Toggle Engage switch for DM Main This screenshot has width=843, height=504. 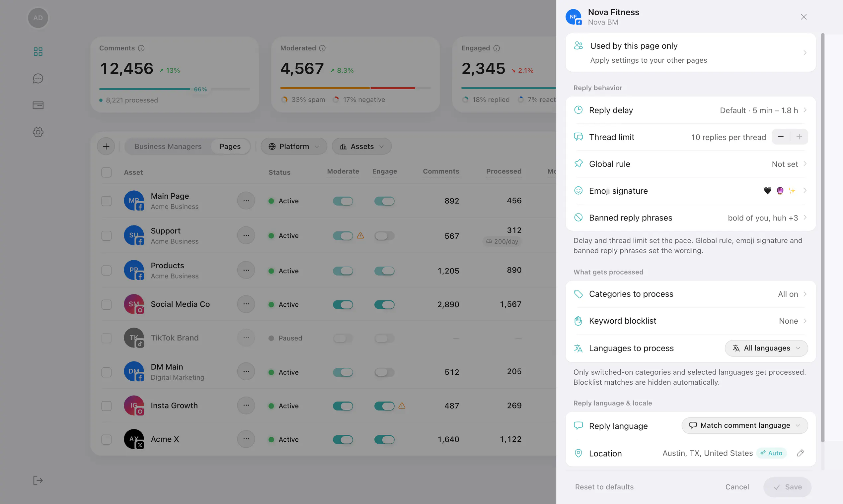(384, 372)
